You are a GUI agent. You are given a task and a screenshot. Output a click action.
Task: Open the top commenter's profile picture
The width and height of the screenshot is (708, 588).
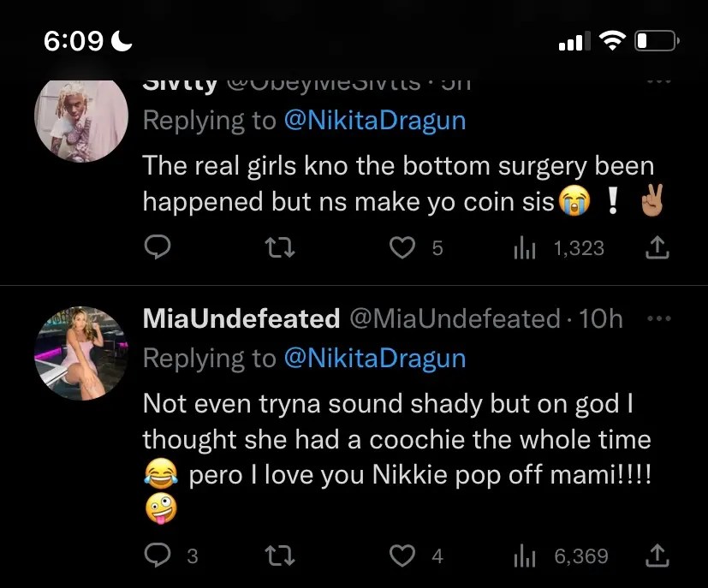81,121
